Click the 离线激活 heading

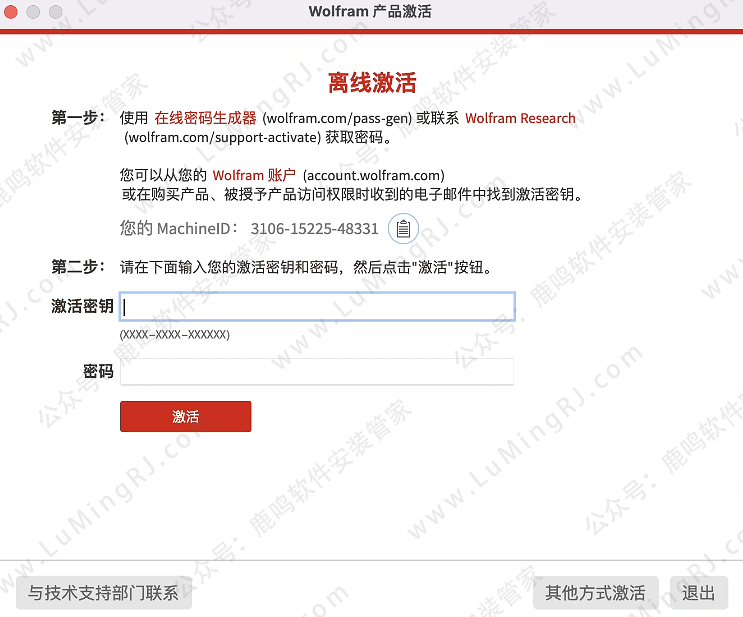point(372,82)
